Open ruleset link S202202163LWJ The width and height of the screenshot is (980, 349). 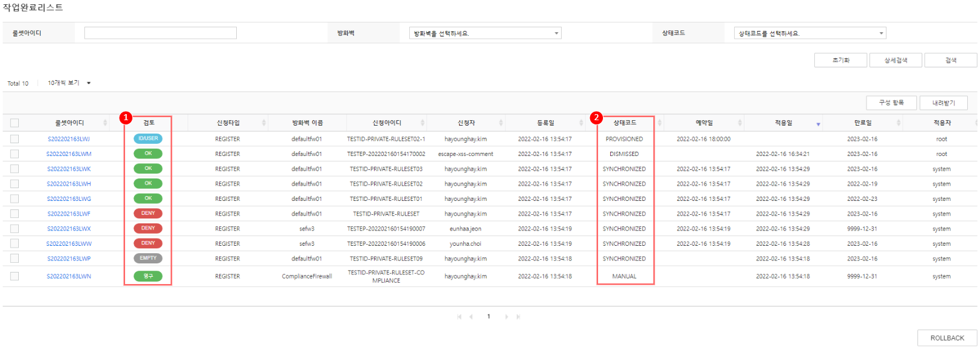[x=69, y=139]
